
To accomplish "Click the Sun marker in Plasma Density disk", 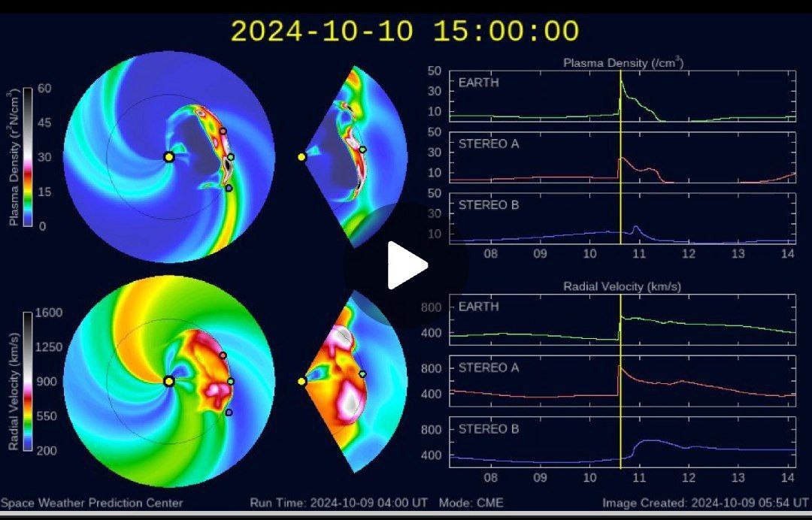I will 168,156.
